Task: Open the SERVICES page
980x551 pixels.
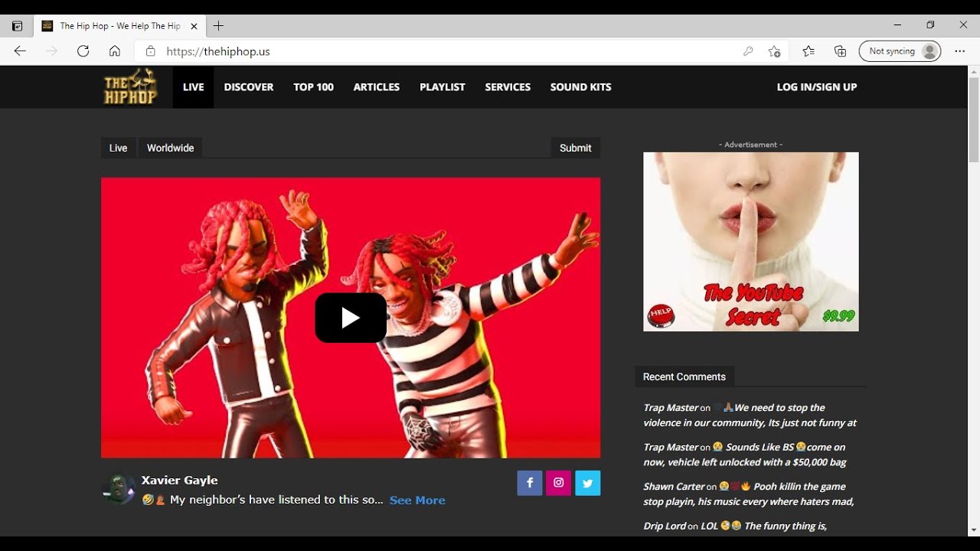Action: click(x=508, y=87)
